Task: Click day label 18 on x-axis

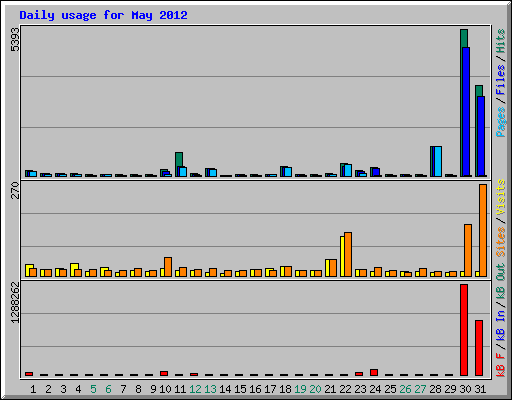Action: pyautogui.click(x=285, y=389)
